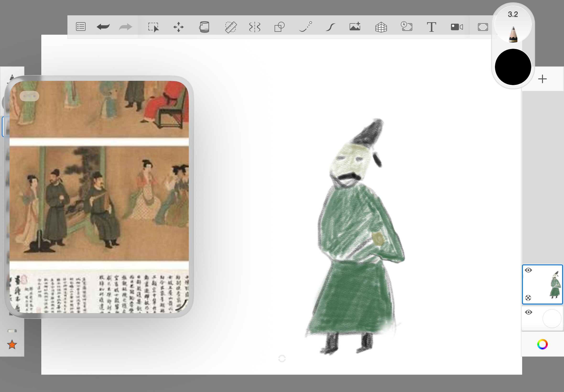Toggle Predictive Stroke tool

click(x=305, y=27)
